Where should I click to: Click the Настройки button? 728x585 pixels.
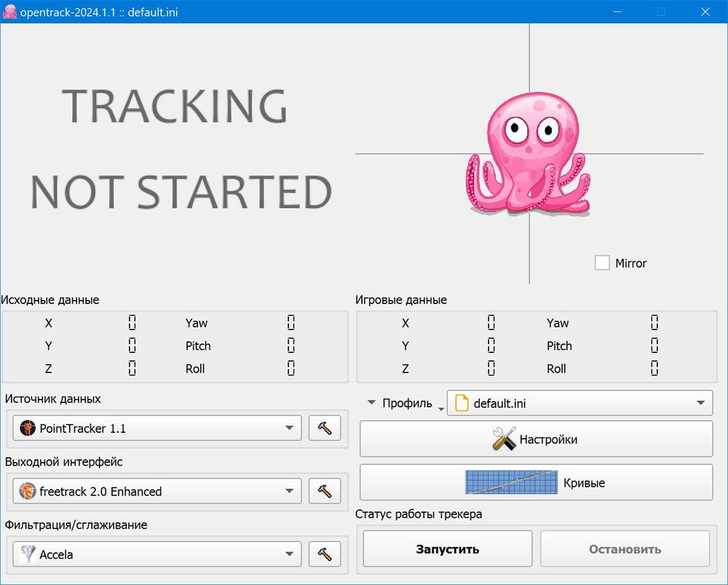536,439
